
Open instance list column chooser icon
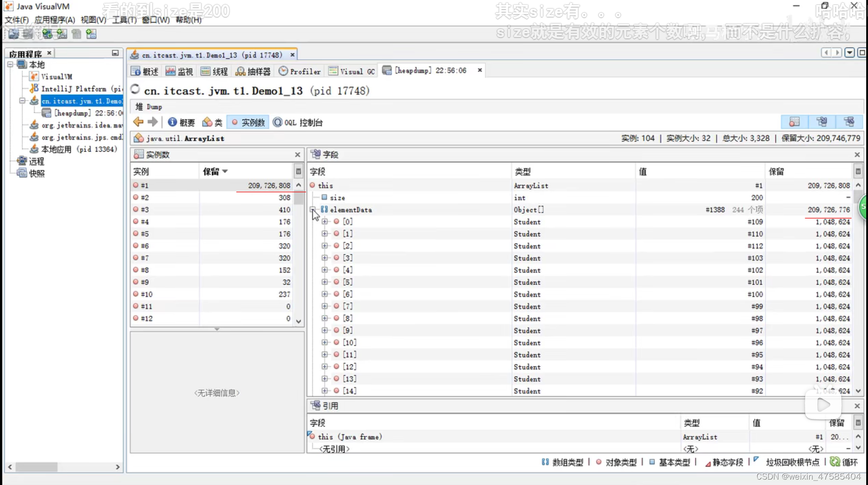pos(298,171)
